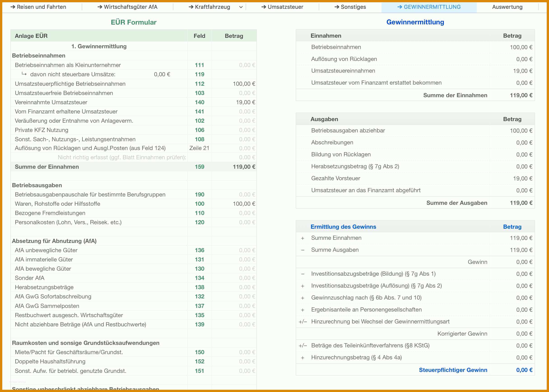The height and width of the screenshot is (392, 549).
Task: Select field number 130
Action: [x=200, y=269]
